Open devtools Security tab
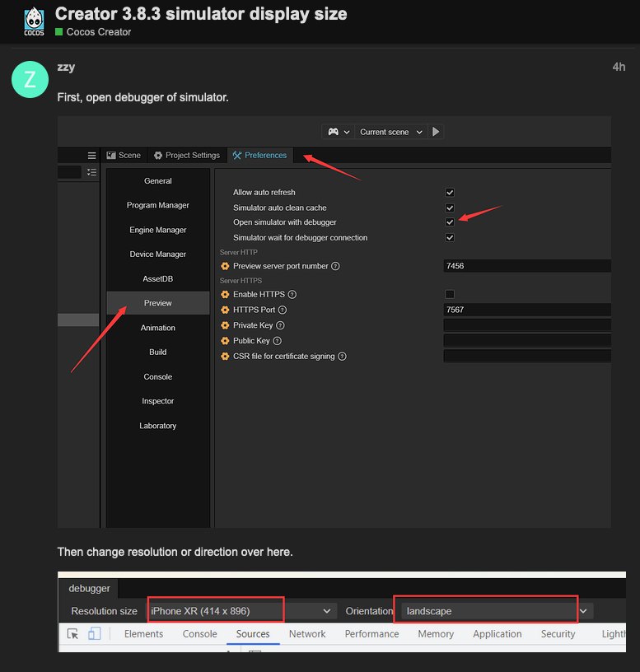 tap(558, 634)
